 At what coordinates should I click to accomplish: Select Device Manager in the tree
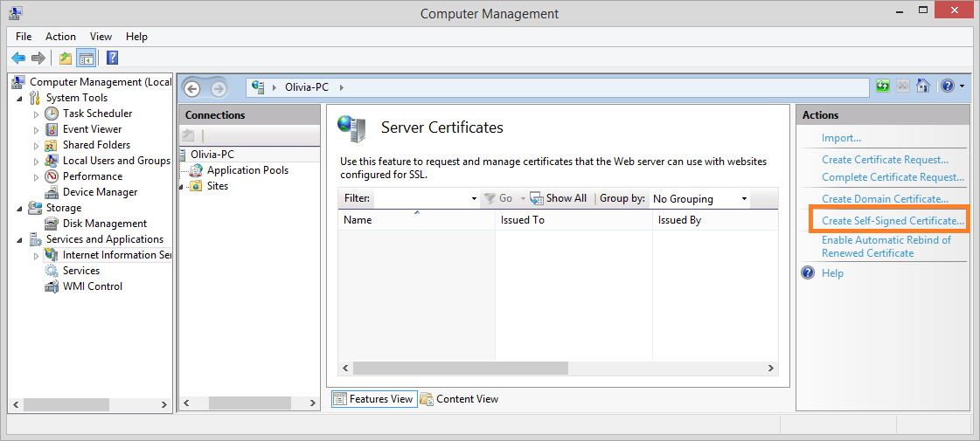(100, 192)
